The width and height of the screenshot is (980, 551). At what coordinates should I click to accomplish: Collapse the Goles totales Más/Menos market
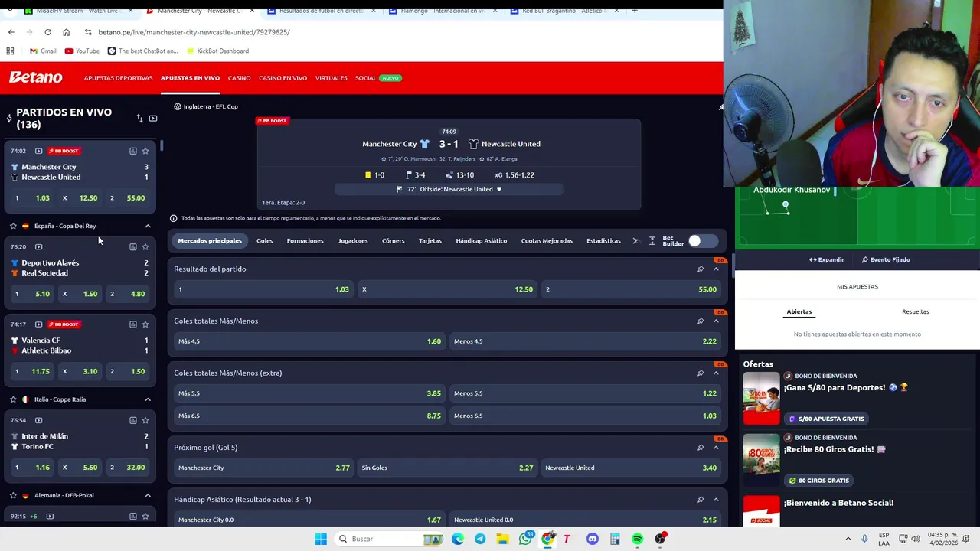point(716,321)
